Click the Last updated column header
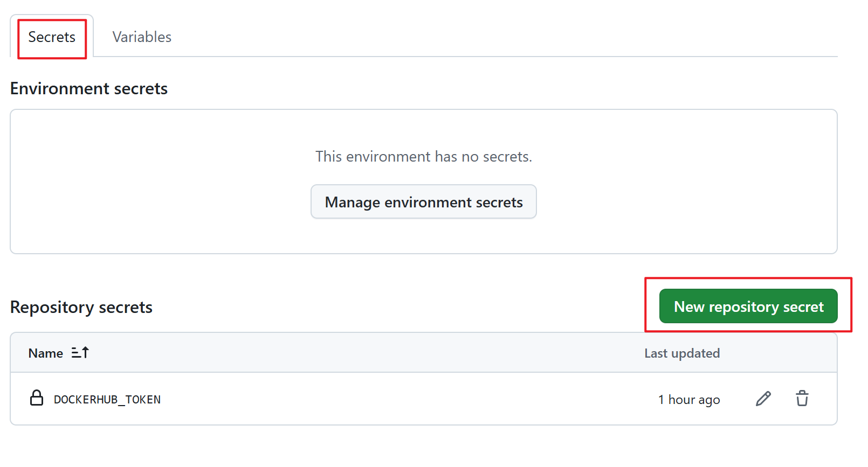The height and width of the screenshot is (467, 868). [x=682, y=353]
